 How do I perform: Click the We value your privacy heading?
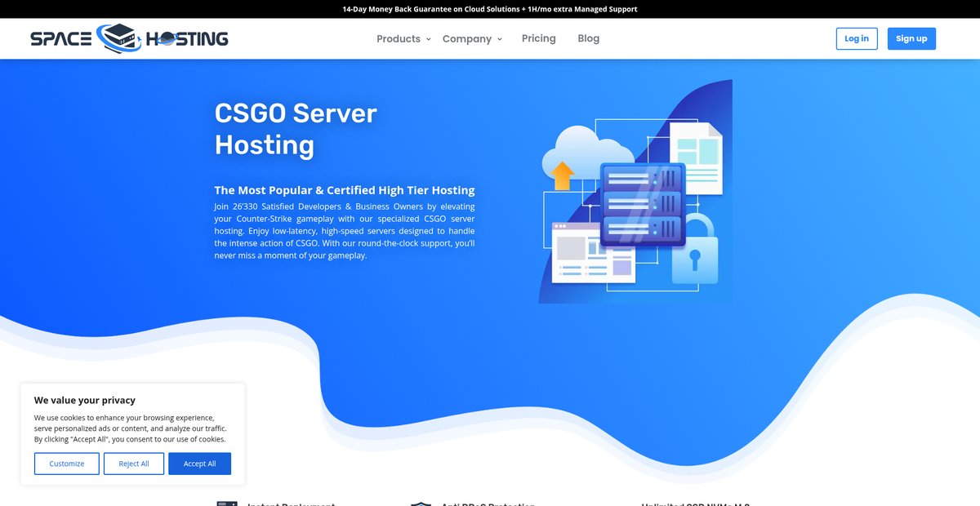(x=85, y=400)
